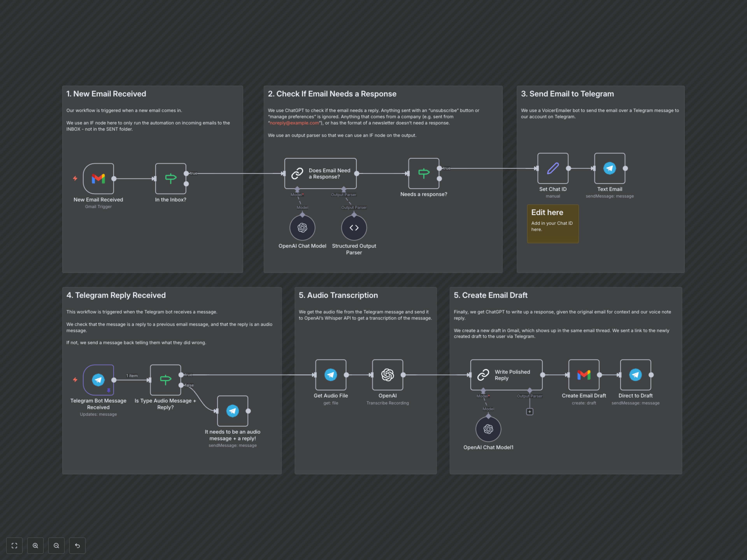Open the OpenAI Chat Model1 node

coord(488,429)
